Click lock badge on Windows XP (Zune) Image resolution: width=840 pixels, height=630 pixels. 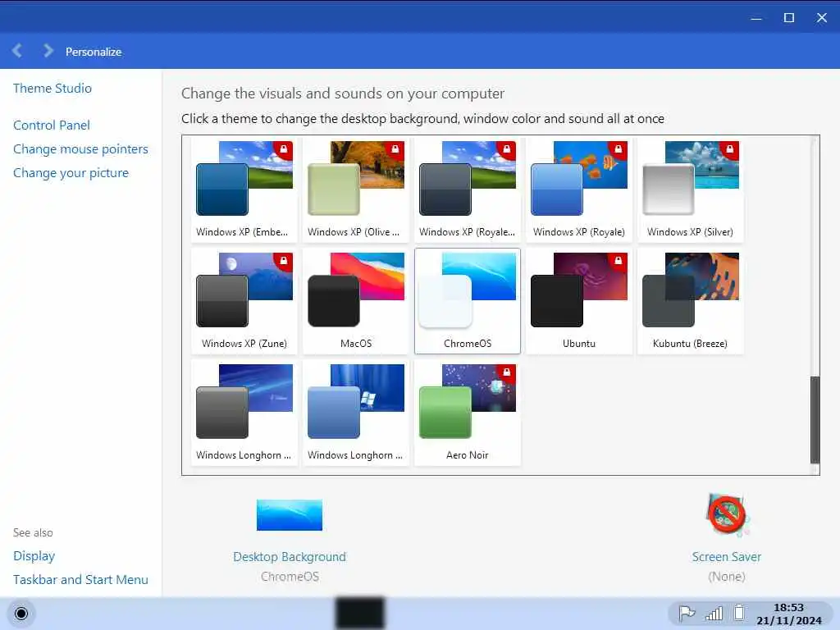click(283, 262)
